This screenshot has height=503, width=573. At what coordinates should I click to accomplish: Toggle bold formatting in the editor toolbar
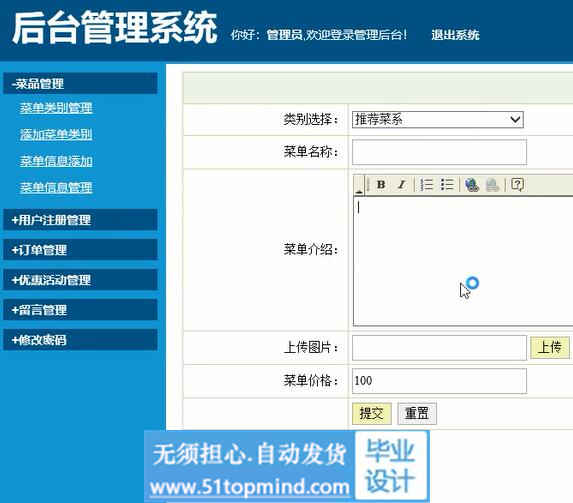click(x=381, y=185)
